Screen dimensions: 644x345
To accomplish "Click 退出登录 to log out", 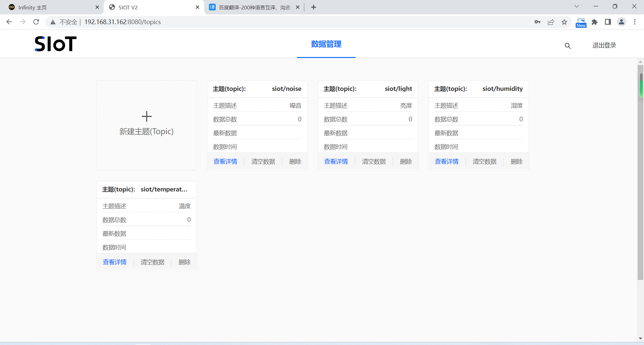I will [x=604, y=45].
